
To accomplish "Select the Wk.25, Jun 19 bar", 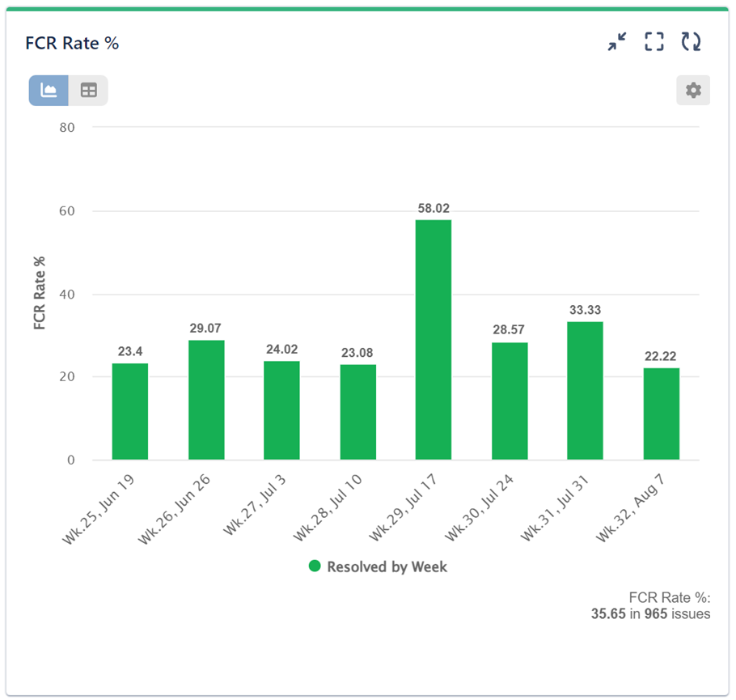I will point(130,411).
